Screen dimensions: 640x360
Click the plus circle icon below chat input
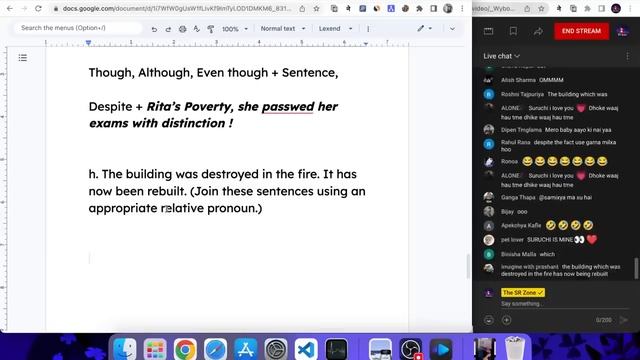(x=507, y=320)
